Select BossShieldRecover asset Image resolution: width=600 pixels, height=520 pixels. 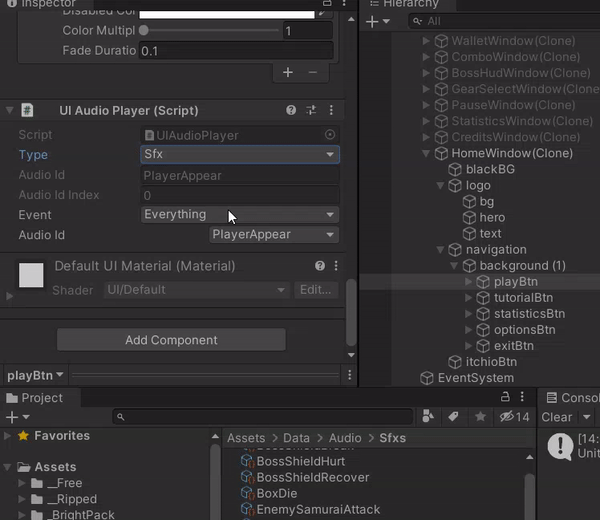(305, 478)
